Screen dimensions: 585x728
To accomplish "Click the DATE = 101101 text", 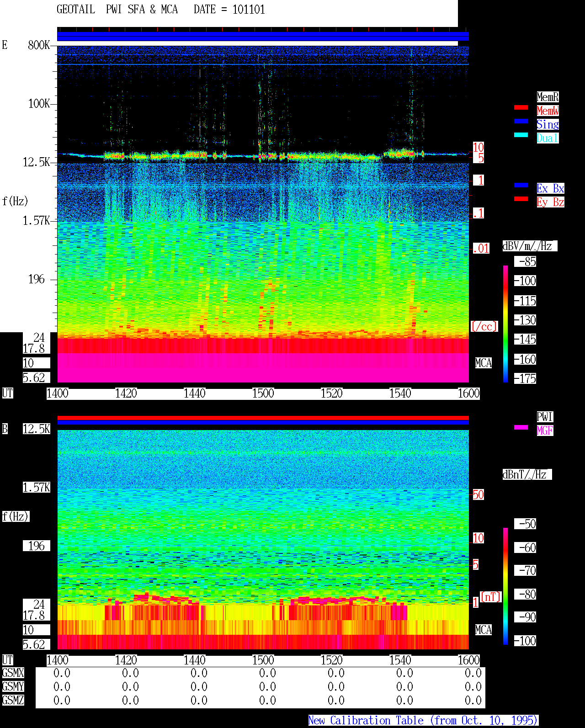I will coord(229,10).
